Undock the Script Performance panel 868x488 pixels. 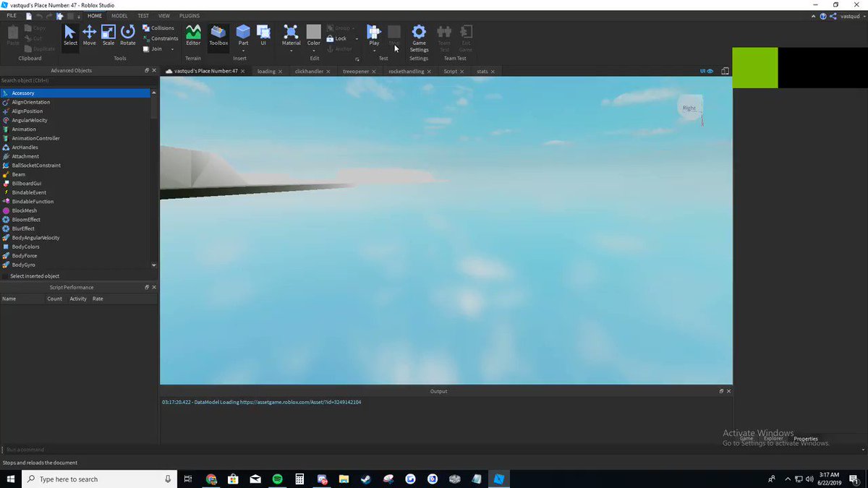point(146,288)
